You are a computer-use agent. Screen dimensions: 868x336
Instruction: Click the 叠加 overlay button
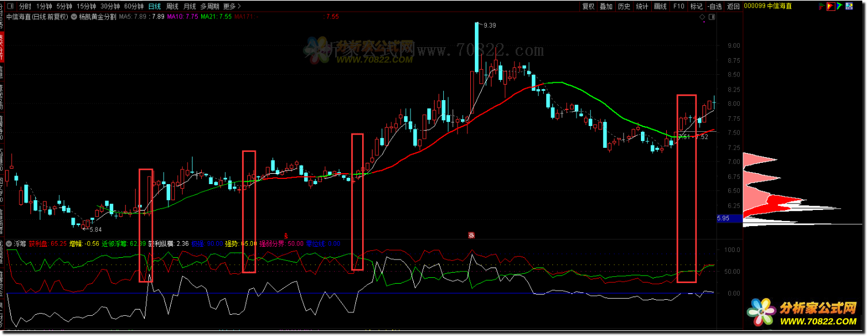click(x=606, y=6)
